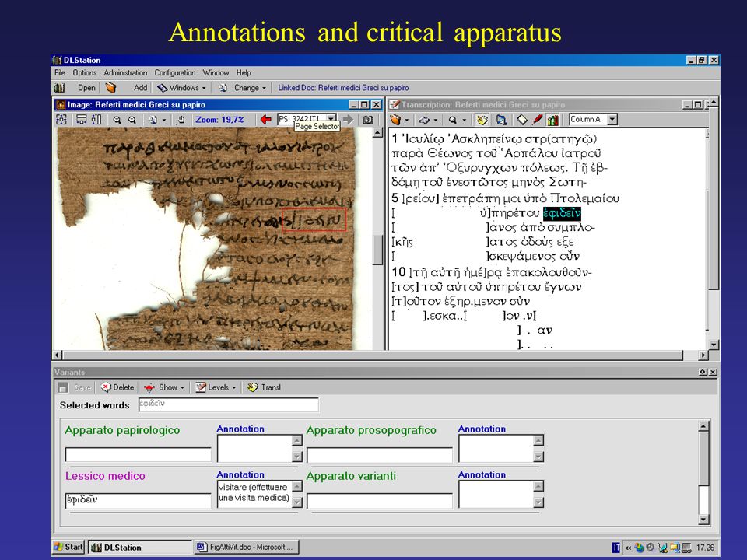The height and width of the screenshot is (560, 747).
Task: Click the Transl button in Variants toolbar
Action: click(x=264, y=387)
